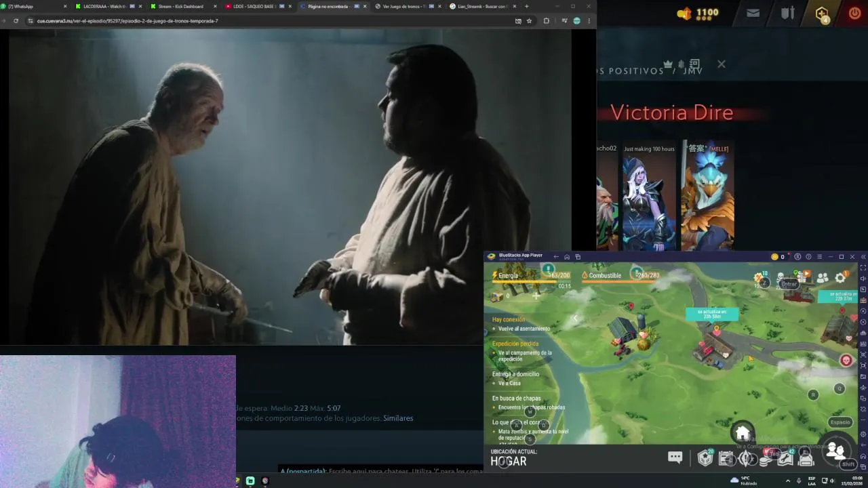Click the game settings gear with badge
Image resolution: width=868 pixels, height=488 pixels.
click(841, 277)
